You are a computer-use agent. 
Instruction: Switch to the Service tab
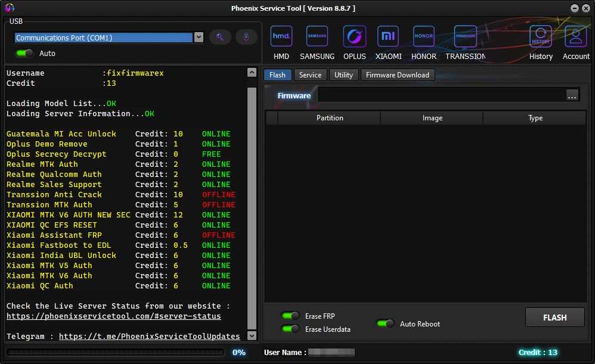pos(310,74)
